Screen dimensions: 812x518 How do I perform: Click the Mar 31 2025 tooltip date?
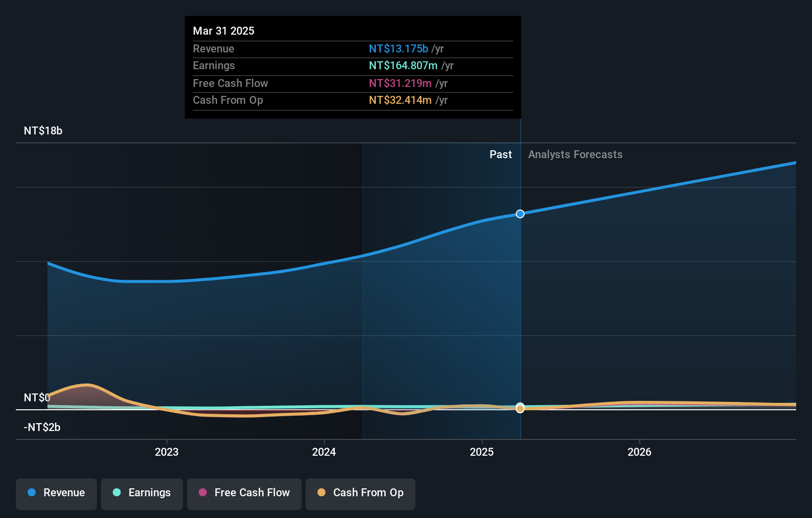[x=224, y=31]
